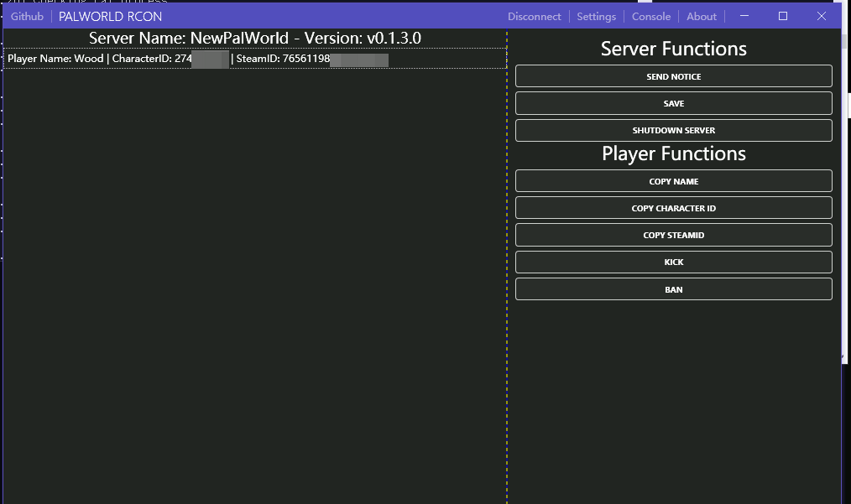
Task: Select player row named Wood
Action: tap(255, 59)
